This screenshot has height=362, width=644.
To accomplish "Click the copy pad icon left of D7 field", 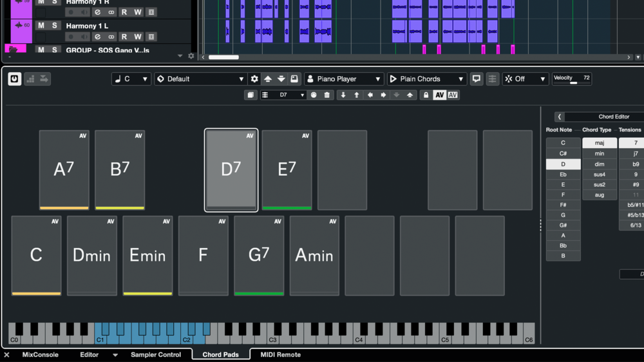I will [251, 95].
